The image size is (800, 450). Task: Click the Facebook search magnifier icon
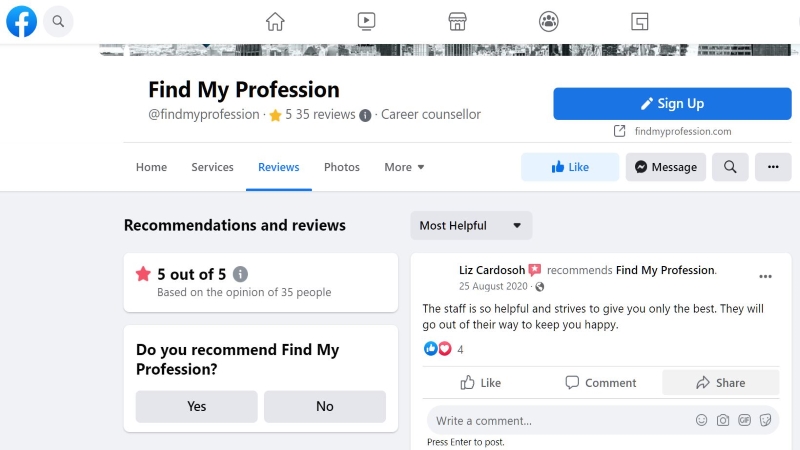[58, 21]
